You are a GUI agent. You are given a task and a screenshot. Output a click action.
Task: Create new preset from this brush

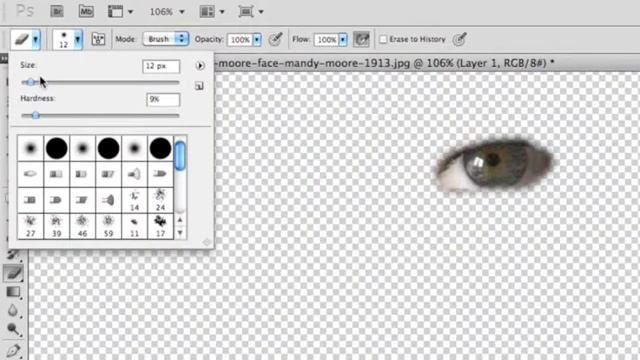tap(199, 86)
